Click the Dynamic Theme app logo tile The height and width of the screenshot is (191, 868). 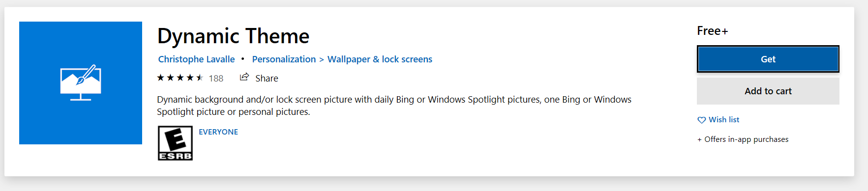click(81, 83)
